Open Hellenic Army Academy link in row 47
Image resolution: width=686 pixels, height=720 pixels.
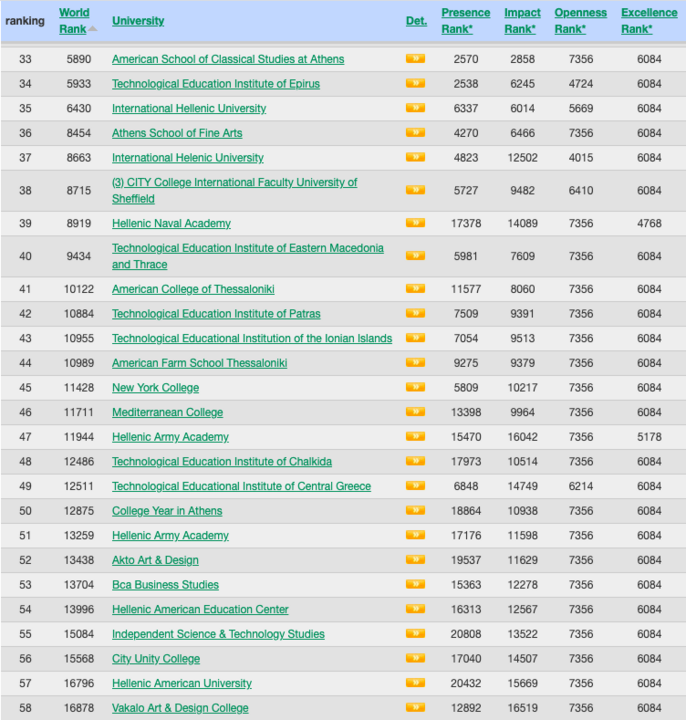coord(170,437)
